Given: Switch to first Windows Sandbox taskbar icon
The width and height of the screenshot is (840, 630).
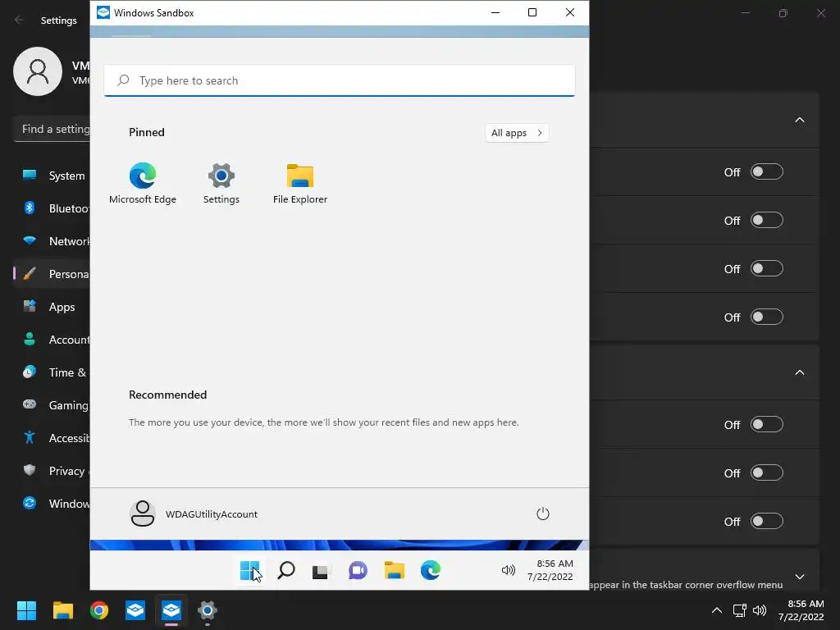Looking at the screenshot, I should tap(135, 610).
